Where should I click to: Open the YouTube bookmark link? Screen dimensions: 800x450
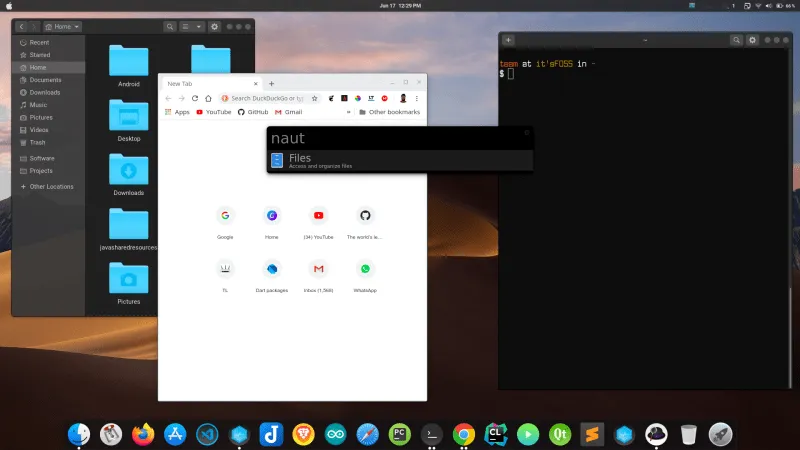pos(213,112)
